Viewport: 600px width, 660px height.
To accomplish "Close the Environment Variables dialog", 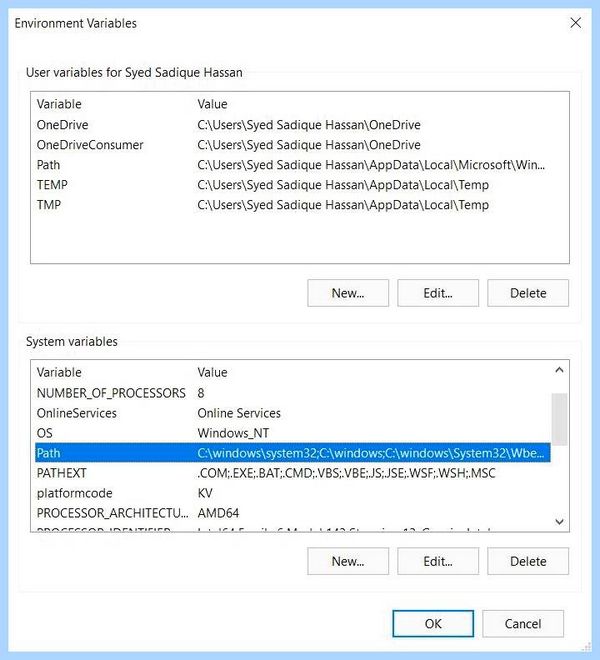I will [575, 23].
